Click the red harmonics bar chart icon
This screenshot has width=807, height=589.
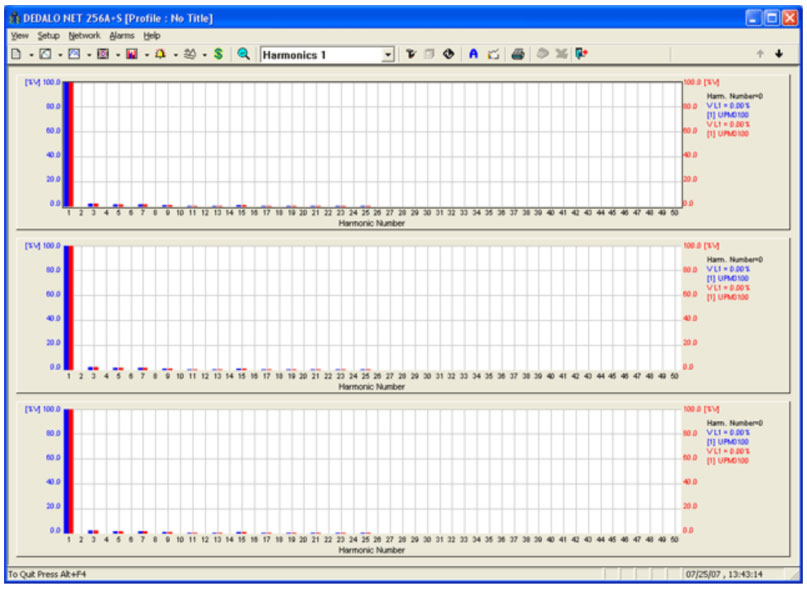click(131, 54)
